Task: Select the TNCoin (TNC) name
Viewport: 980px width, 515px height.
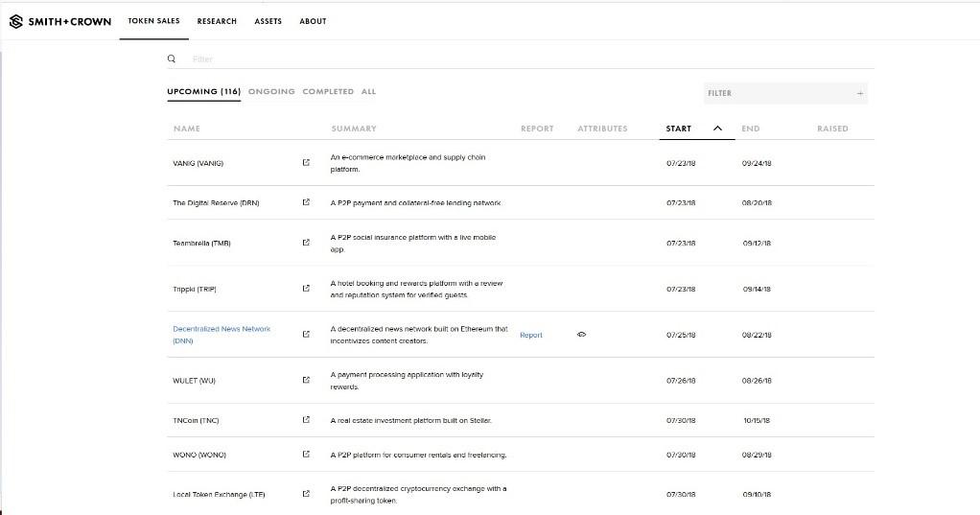Action: pos(196,421)
